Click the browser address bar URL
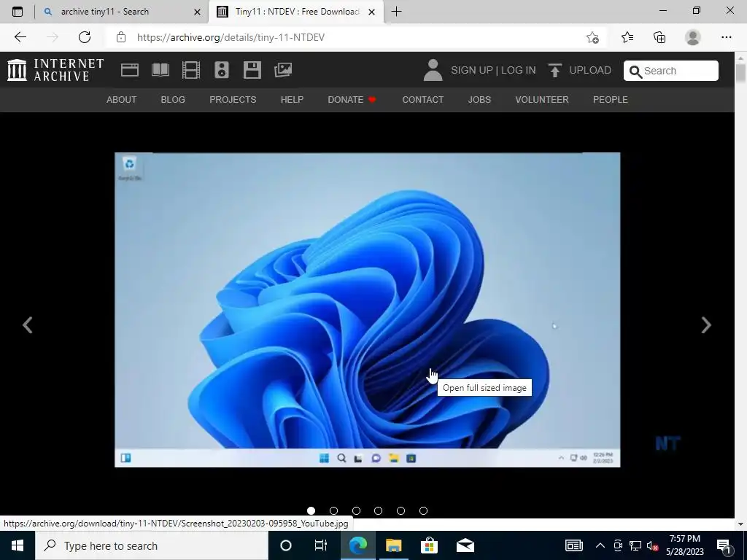 (231, 37)
